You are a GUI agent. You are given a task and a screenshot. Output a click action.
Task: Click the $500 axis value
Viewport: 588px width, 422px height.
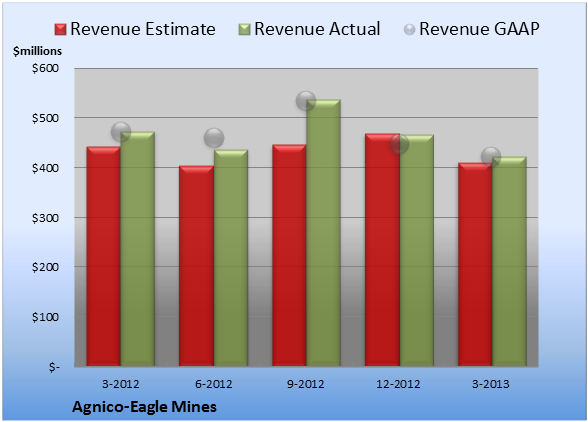pyautogui.click(x=45, y=118)
